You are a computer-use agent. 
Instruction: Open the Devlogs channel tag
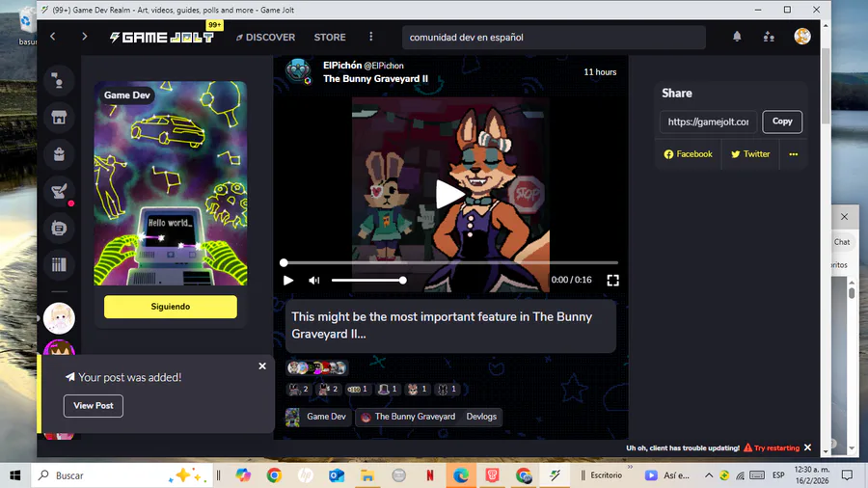[x=481, y=417]
